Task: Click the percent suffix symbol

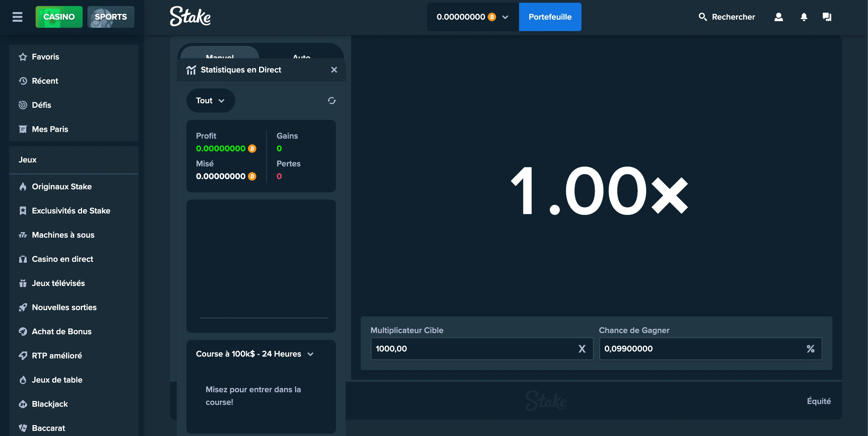Action: (x=811, y=349)
